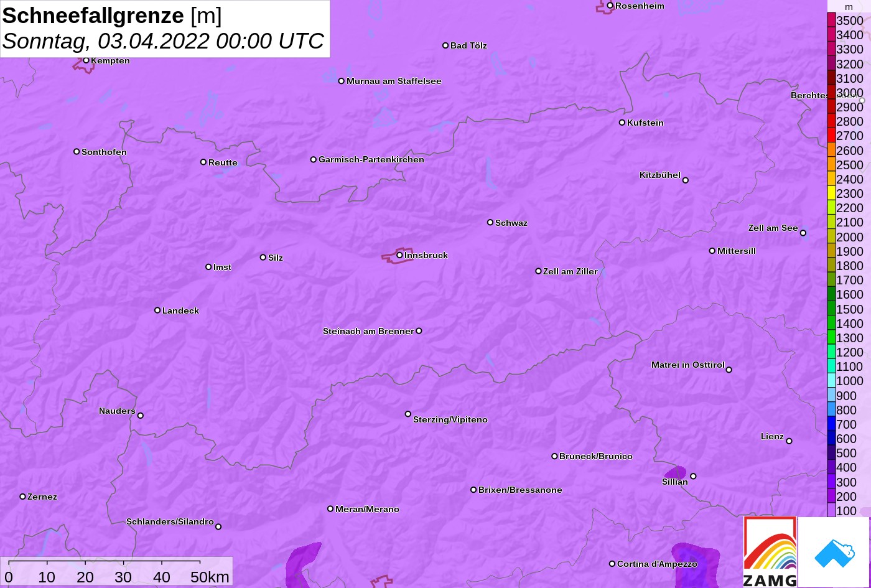Click the Innsbruck city marker

point(399,254)
